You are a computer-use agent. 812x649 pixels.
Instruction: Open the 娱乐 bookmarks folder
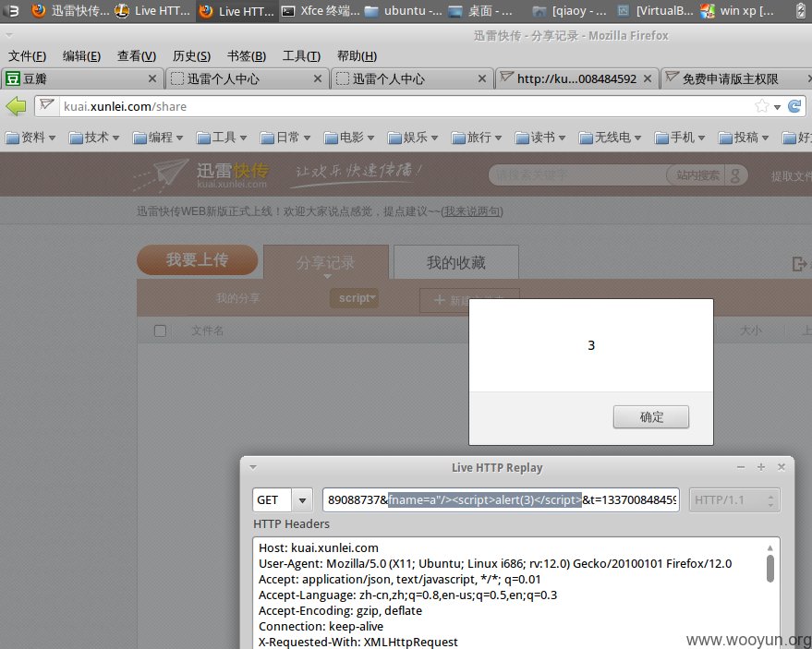click(x=412, y=138)
